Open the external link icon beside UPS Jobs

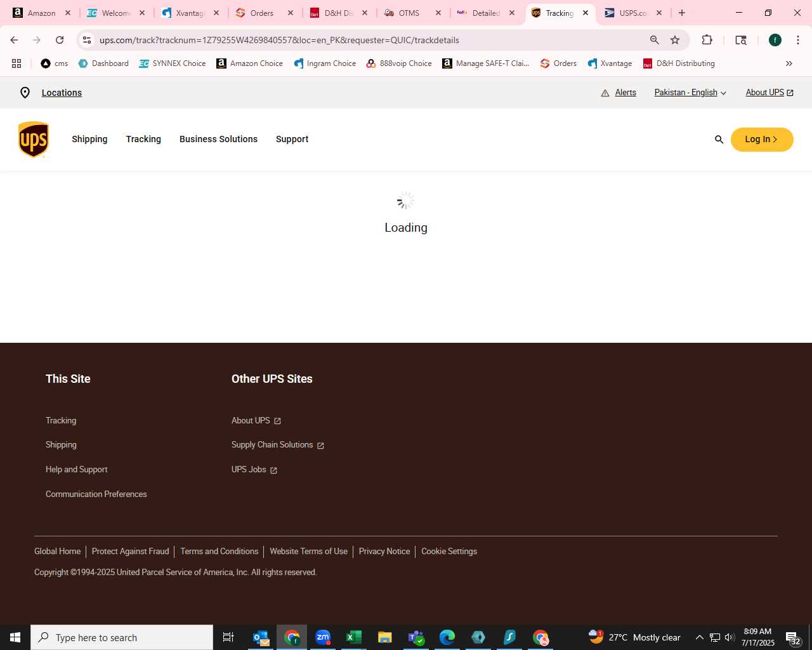point(274,470)
